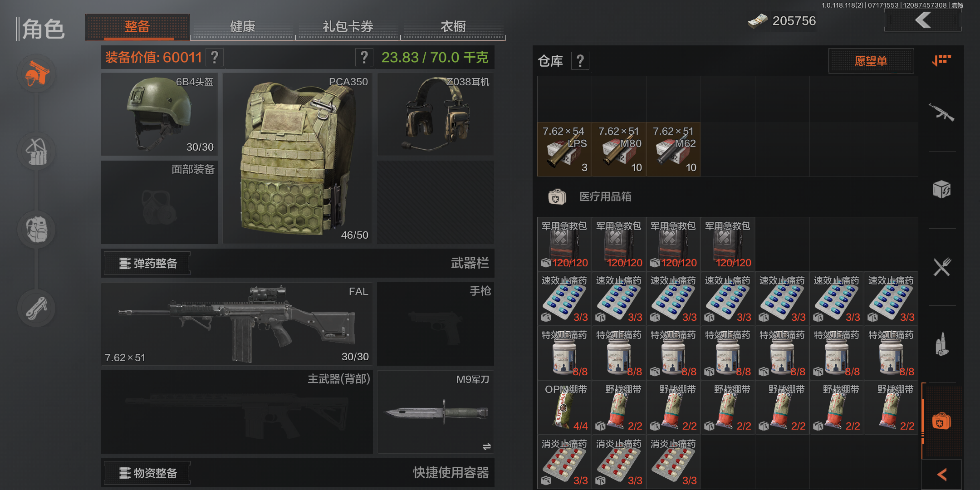Select the first 特效止痛药 bottle
Image resolution: width=980 pixels, height=490 pixels.
(x=564, y=353)
